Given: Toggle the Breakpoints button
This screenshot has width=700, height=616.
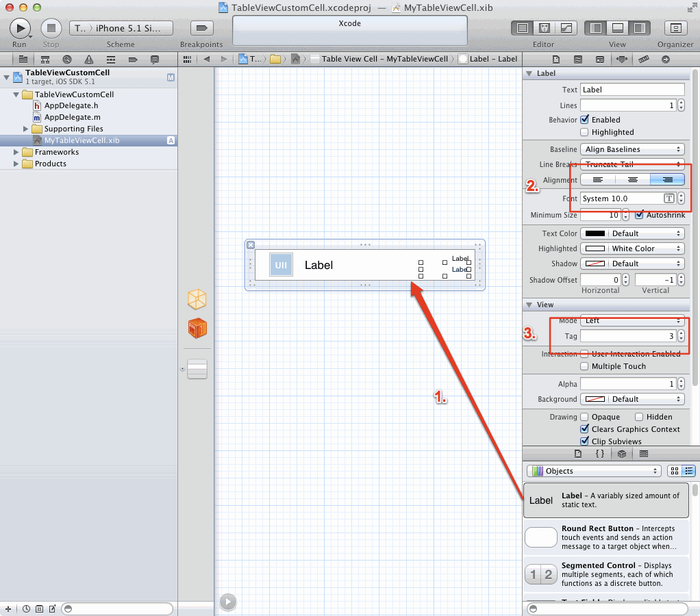Looking at the screenshot, I should (201, 28).
